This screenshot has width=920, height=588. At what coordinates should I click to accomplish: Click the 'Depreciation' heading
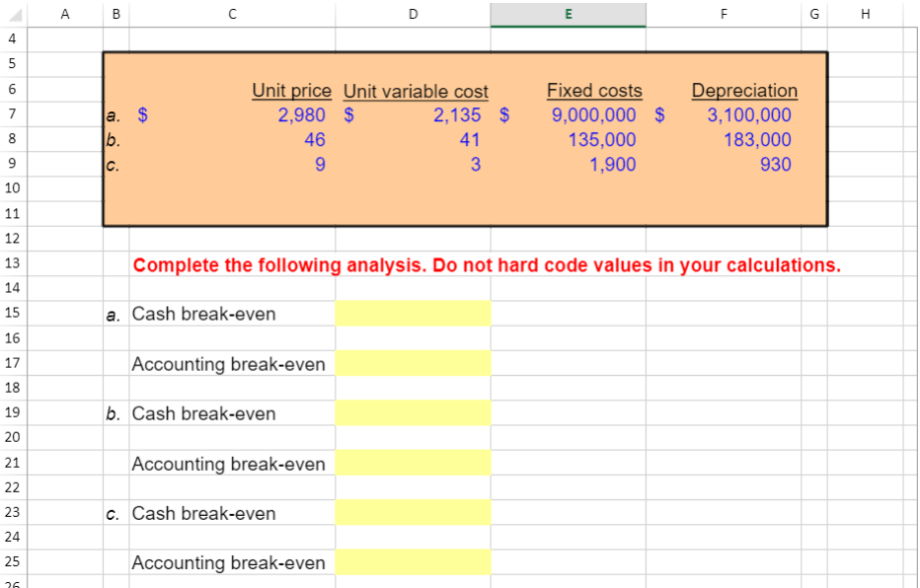coord(744,91)
